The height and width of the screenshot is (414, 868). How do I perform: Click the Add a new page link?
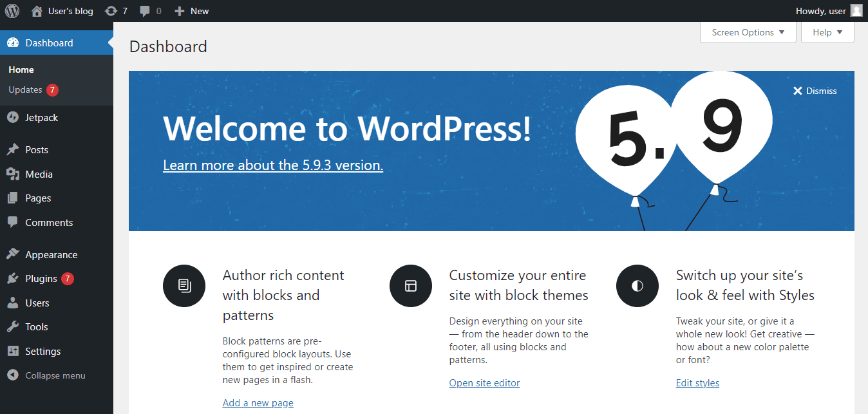pos(258,402)
